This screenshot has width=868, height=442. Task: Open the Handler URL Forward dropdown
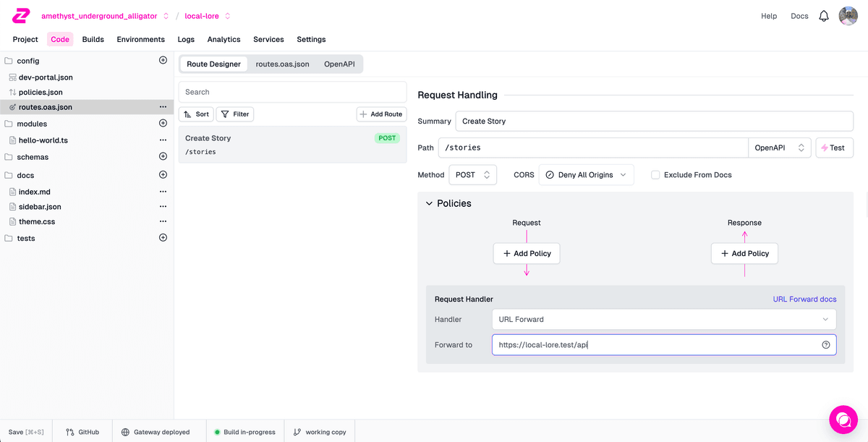pyautogui.click(x=663, y=319)
